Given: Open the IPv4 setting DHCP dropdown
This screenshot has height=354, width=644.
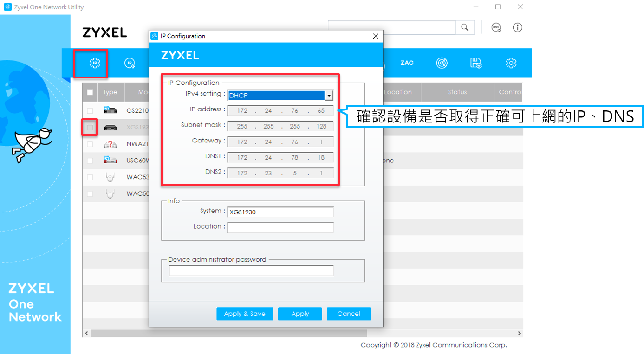Looking at the screenshot, I should coord(280,95).
